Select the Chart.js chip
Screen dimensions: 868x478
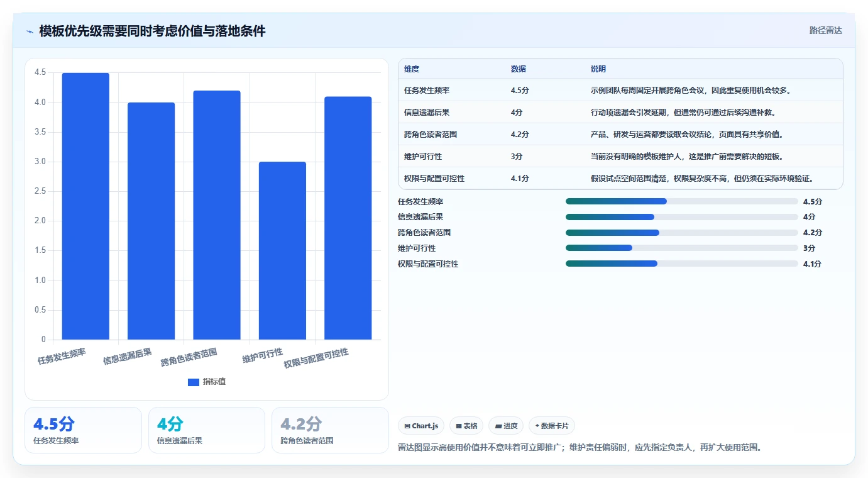click(x=421, y=426)
